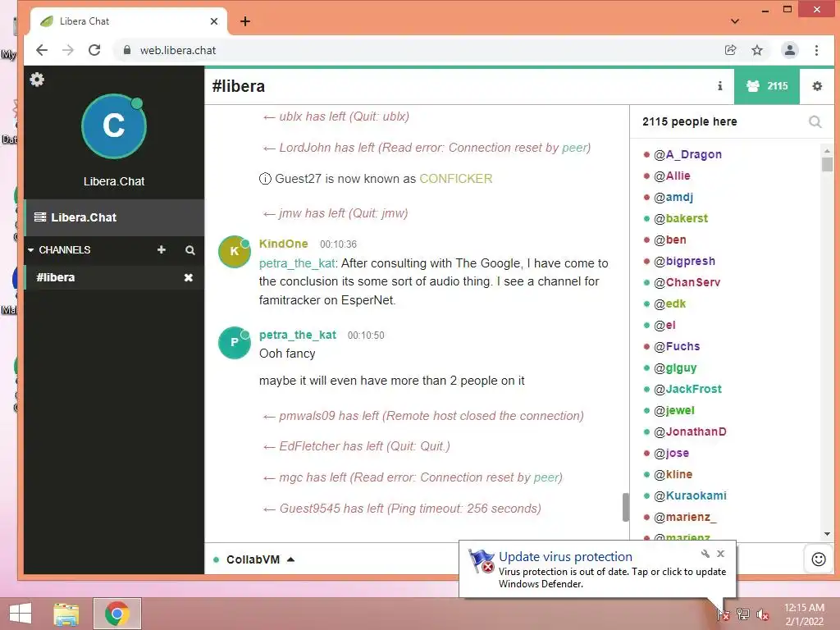Launch File Explorer from taskbar
The image size is (840, 630).
click(66, 614)
